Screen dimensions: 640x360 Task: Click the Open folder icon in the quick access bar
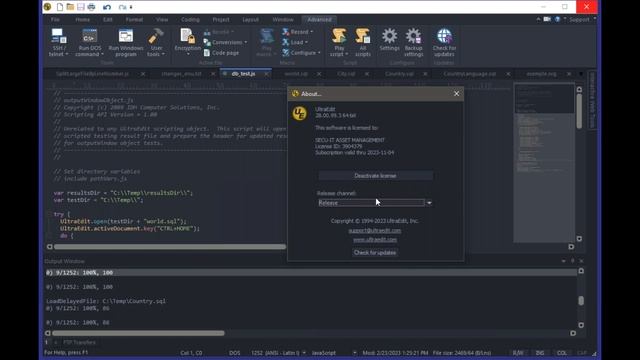click(70, 7)
